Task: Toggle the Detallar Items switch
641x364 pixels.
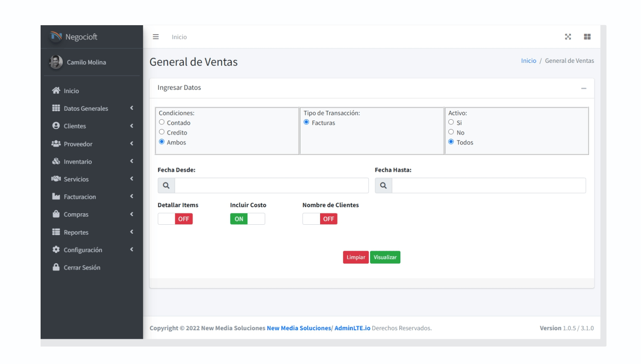Action: (175, 219)
